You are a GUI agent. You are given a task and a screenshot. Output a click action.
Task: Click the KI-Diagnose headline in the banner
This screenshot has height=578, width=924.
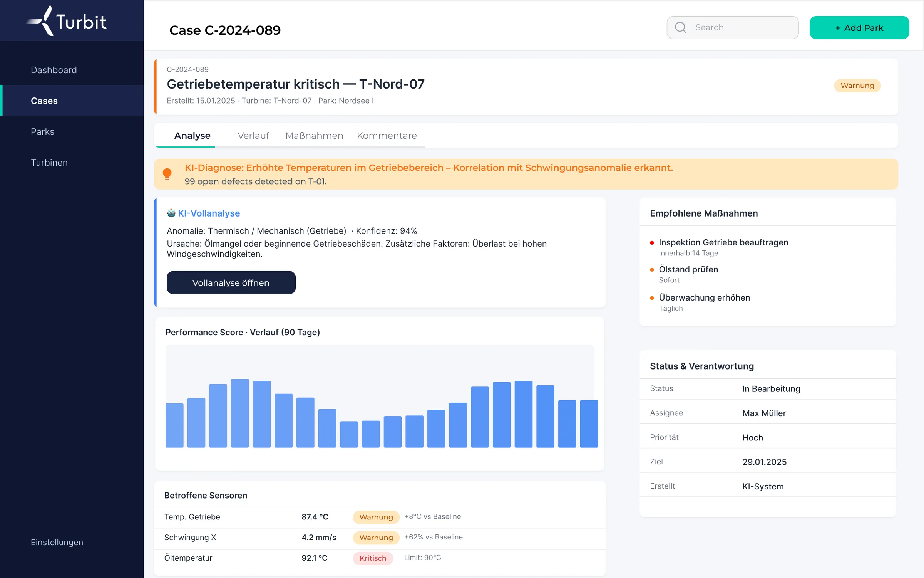click(429, 168)
